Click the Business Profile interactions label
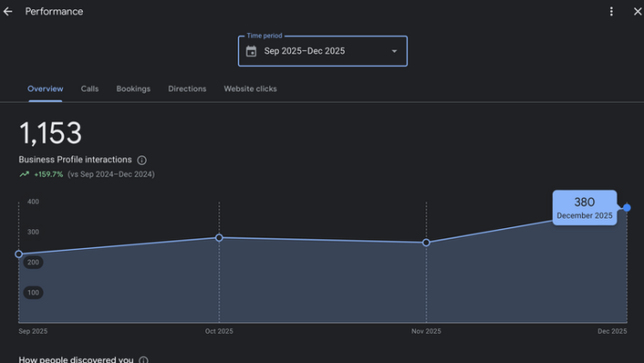 point(75,160)
